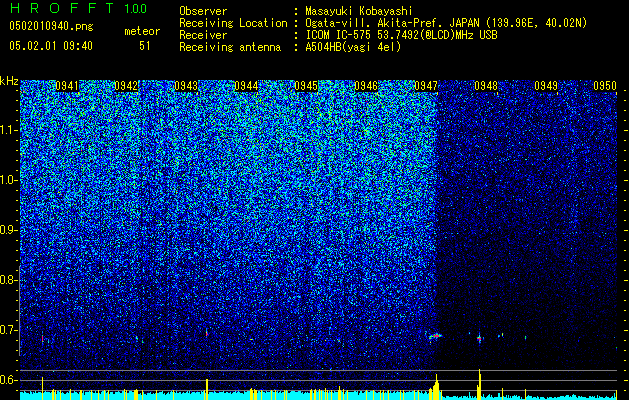Click the 0949 time marker
629x400 pixels.
546,86
